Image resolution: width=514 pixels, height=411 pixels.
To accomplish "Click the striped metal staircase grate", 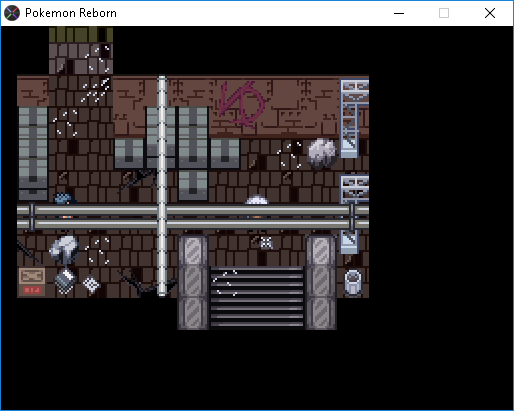I will pos(257,297).
